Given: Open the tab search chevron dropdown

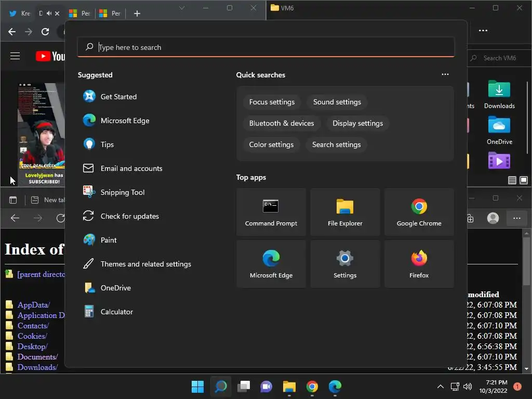Looking at the screenshot, I should 182,8.
